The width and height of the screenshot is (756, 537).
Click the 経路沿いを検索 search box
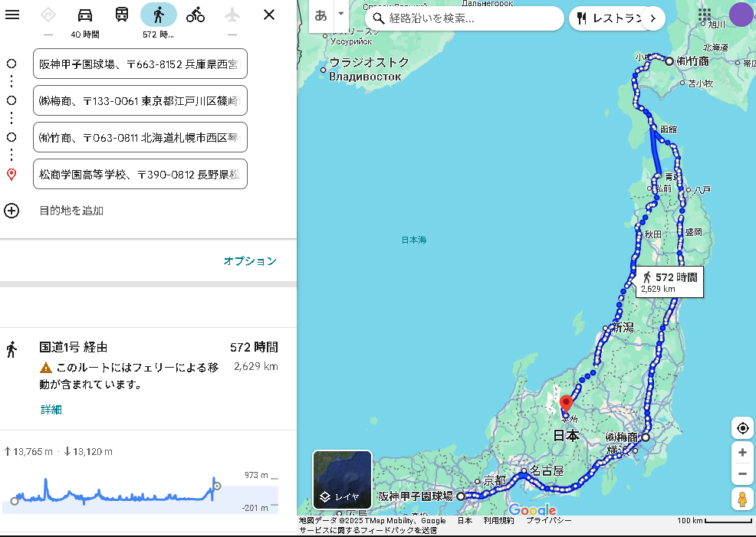click(x=465, y=18)
